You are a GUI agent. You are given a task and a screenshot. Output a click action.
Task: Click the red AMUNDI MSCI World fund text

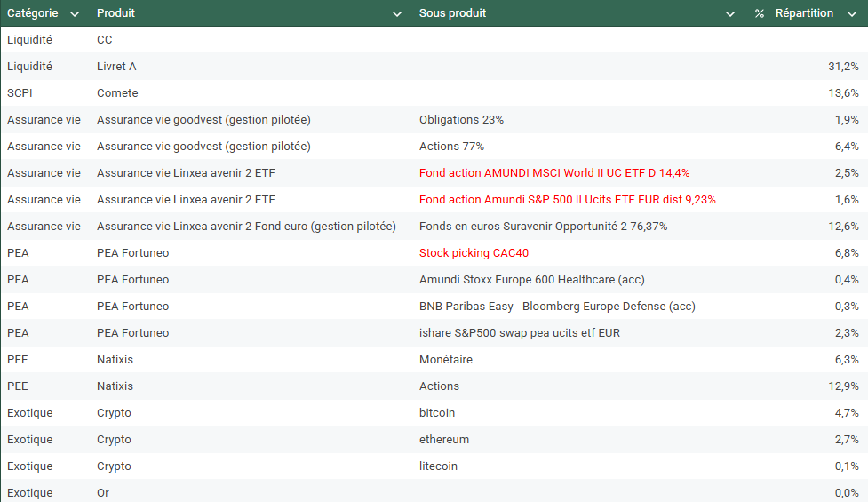click(x=553, y=173)
